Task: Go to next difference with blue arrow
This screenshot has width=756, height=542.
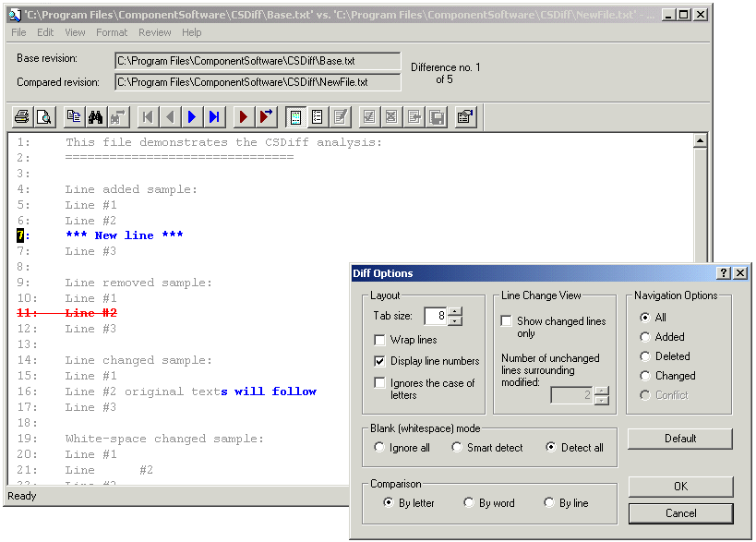Action: click(192, 117)
